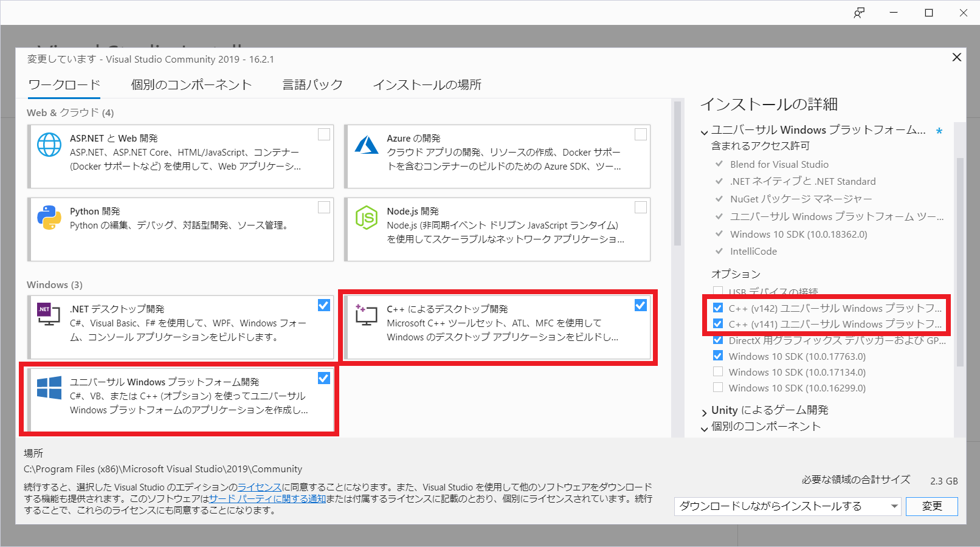
Task: Collapse the ユニバーサル Windows プラットフォーム details
Action: 703,131
